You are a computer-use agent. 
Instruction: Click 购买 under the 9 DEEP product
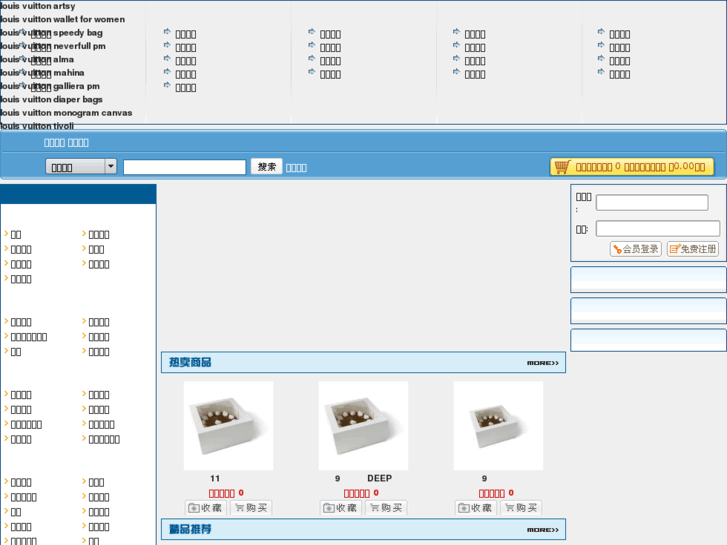[x=386, y=508]
